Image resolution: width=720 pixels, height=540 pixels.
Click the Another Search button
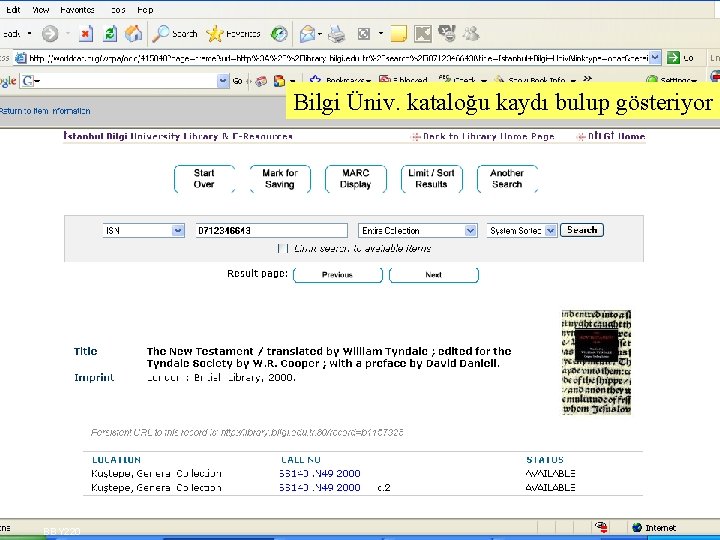click(x=507, y=179)
